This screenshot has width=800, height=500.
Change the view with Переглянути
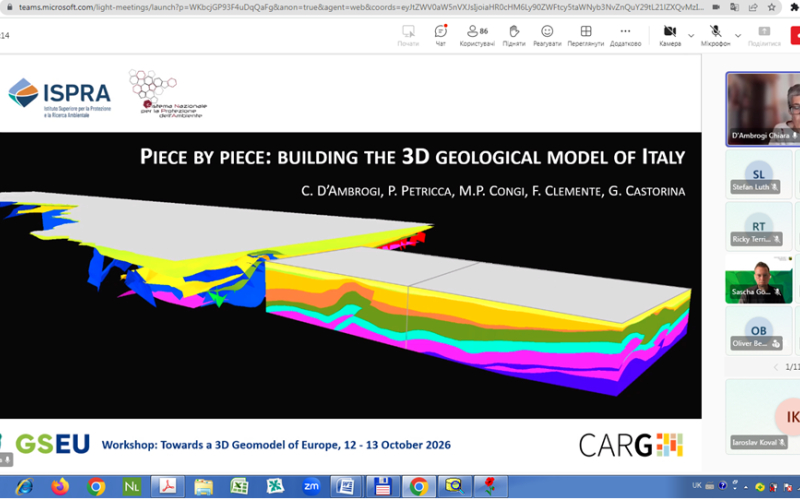pos(586,35)
